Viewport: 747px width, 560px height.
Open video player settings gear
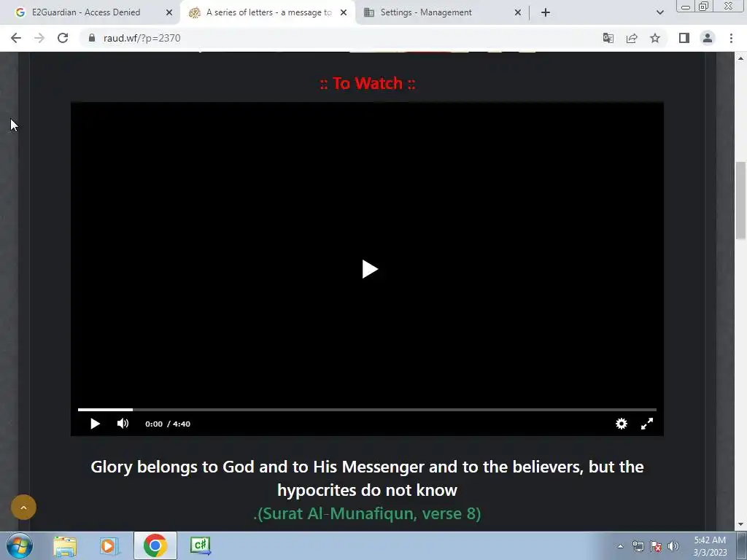[622, 424]
